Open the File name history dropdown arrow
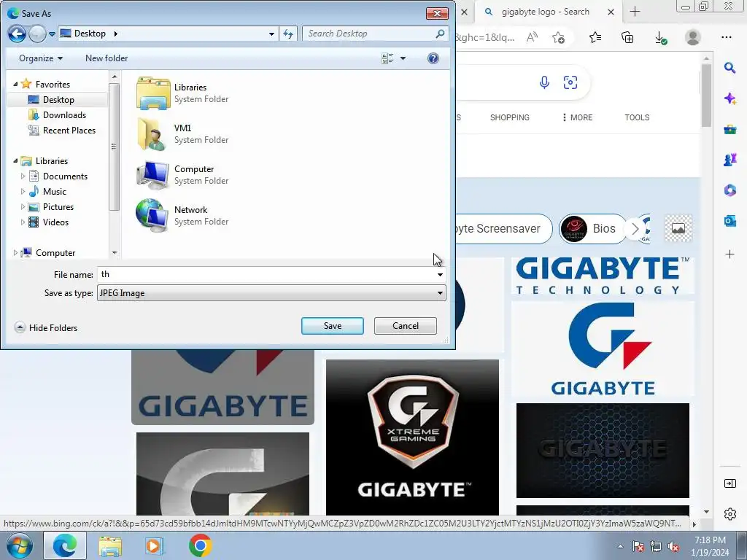Viewport: 747px width, 560px height. 440,275
